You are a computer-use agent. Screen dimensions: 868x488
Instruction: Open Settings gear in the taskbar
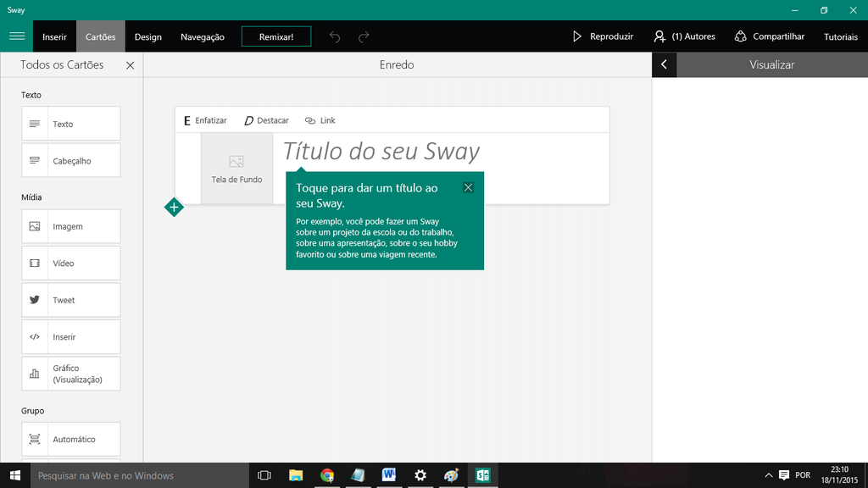coord(420,475)
